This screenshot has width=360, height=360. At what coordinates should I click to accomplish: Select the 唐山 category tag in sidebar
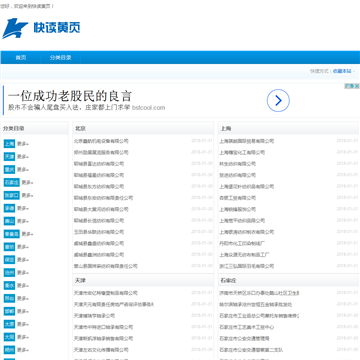[x=9, y=221]
